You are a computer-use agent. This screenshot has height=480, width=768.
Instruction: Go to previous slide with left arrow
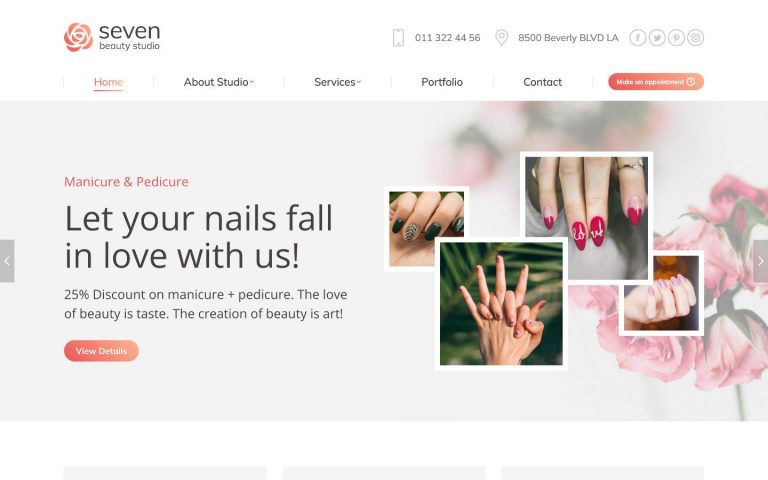click(7, 261)
